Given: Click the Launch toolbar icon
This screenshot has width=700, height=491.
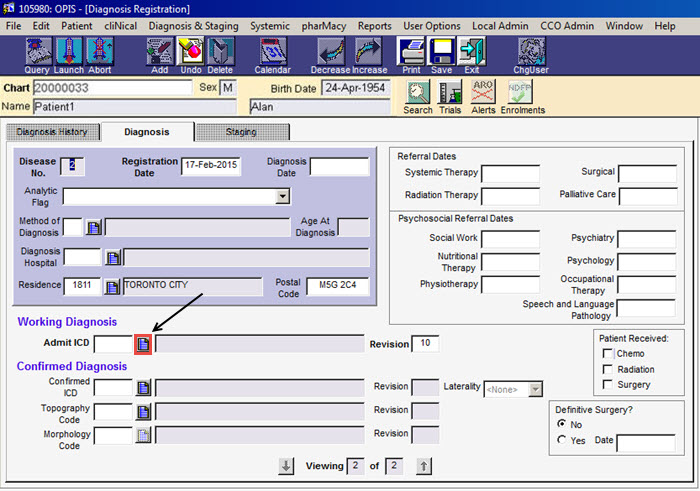Looking at the screenshot, I should pos(68,51).
